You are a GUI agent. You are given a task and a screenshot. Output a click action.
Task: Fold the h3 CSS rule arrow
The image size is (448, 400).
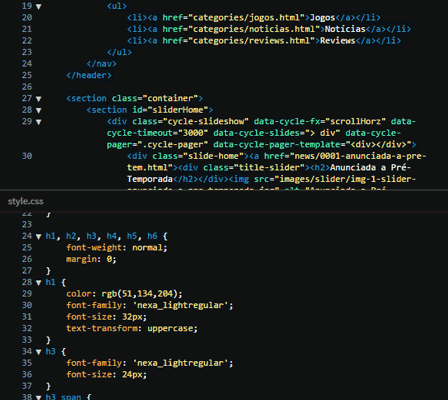point(39,352)
